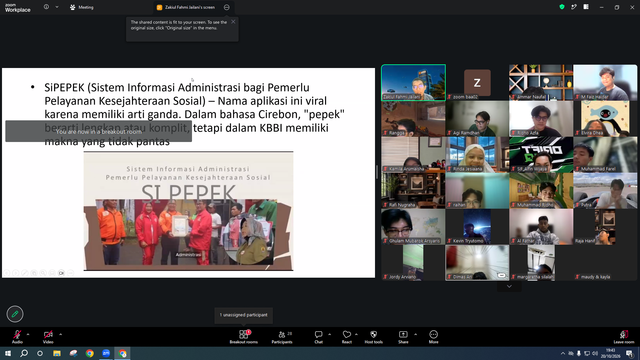Expand the Share options arrow
640x360 pixels.
tap(416, 334)
